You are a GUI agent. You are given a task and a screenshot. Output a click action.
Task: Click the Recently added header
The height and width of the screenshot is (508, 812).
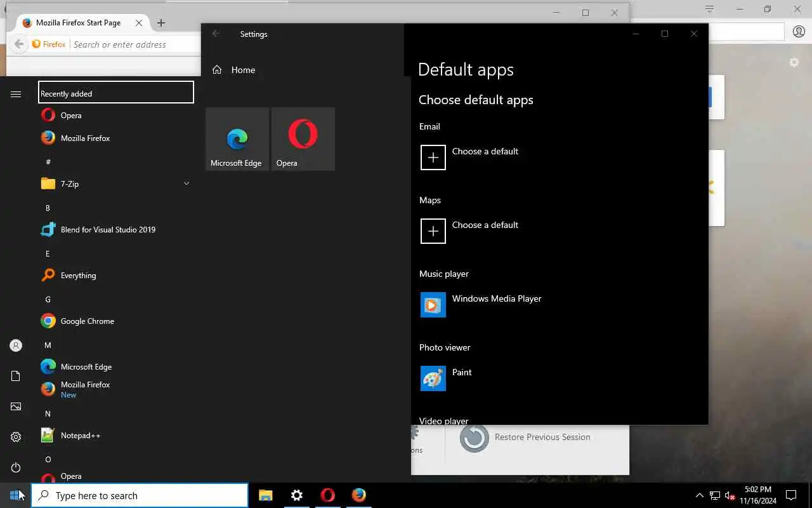click(116, 92)
